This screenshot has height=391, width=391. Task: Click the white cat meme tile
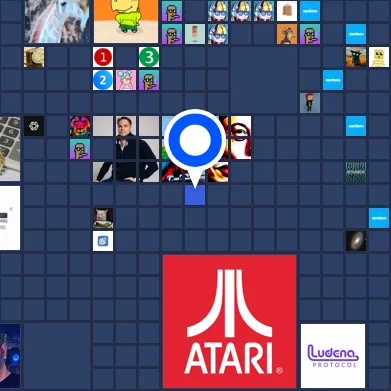tap(103, 218)
